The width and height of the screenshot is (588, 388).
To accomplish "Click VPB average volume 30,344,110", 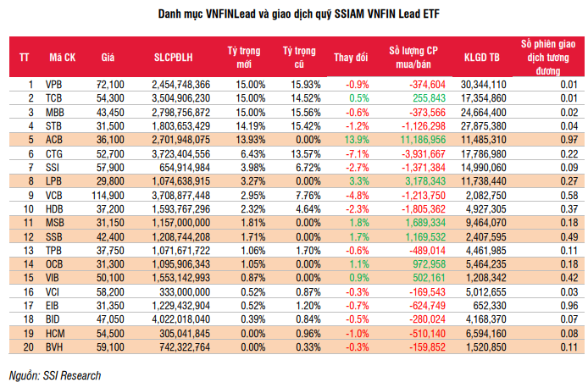I will pyautogui.click(x=484, y=85).
